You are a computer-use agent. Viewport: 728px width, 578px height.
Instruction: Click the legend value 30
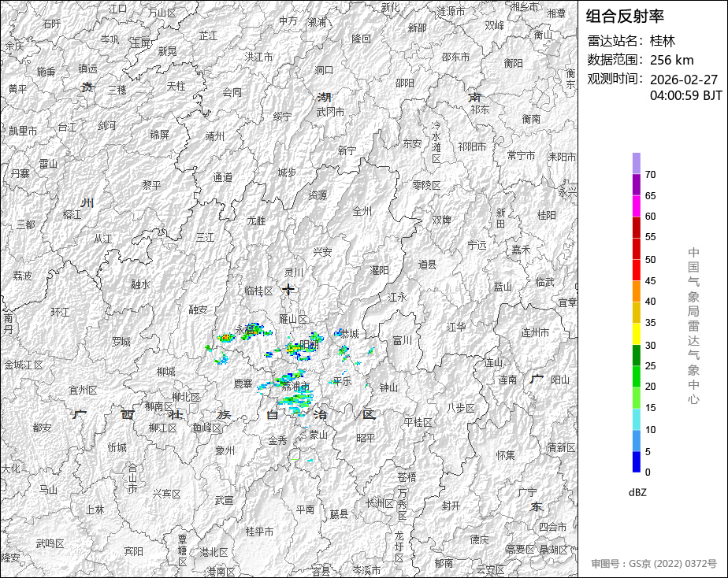651,346
